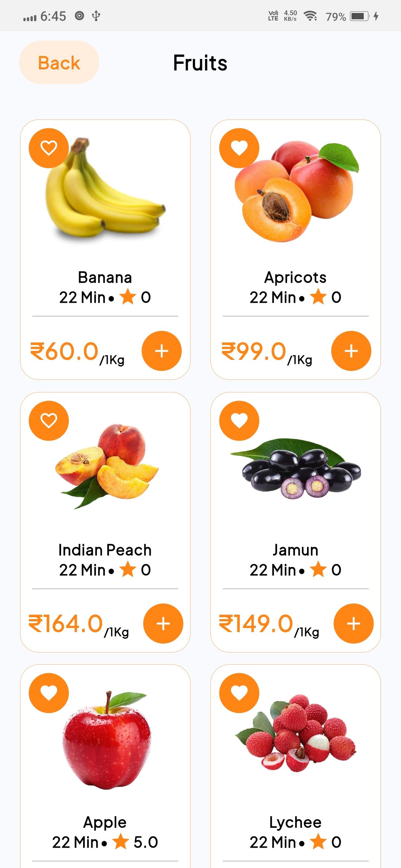The height and width of the screenshot is (868, 401).
Task: Tap the Lychee product name
Action: click(296, 822)
